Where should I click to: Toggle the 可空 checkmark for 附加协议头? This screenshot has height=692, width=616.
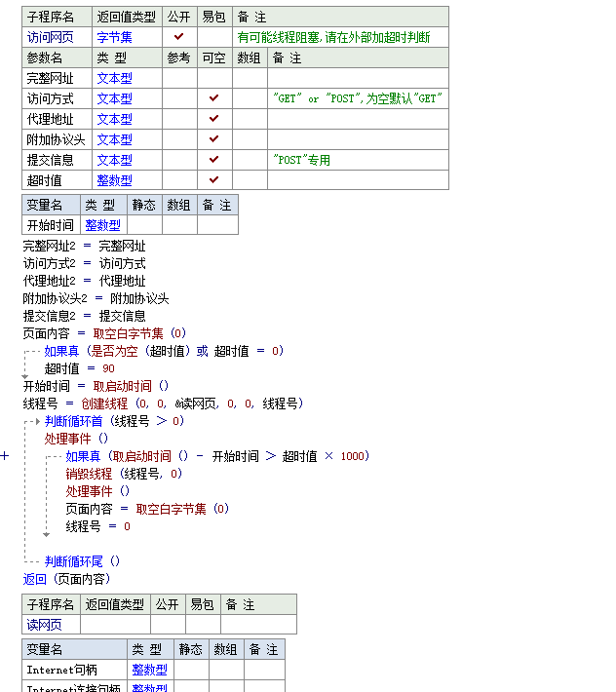(214, 139)
